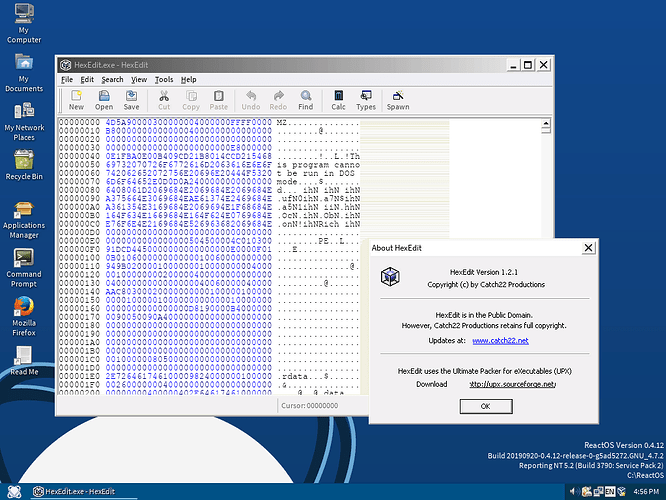Select the Paste clipboard icon

click(x=219, y=100)
